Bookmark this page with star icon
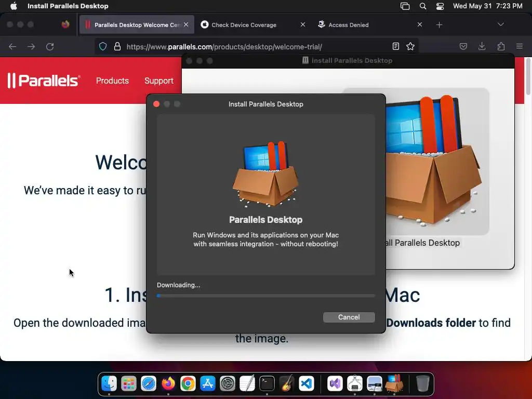 point(410,46)
